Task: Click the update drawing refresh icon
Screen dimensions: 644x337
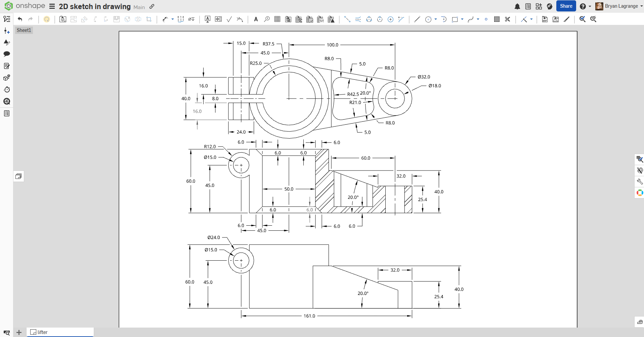Action: click(x=47, y=19)
